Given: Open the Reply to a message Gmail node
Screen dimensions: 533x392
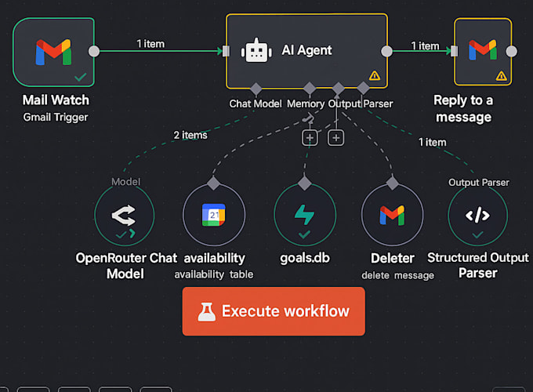Looking at the screenshot, I should pyautogui.click(x=483, y=52).
